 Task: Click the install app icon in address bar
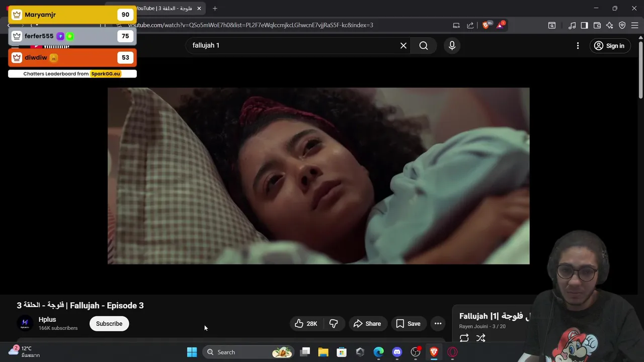(x=456, y=25)
